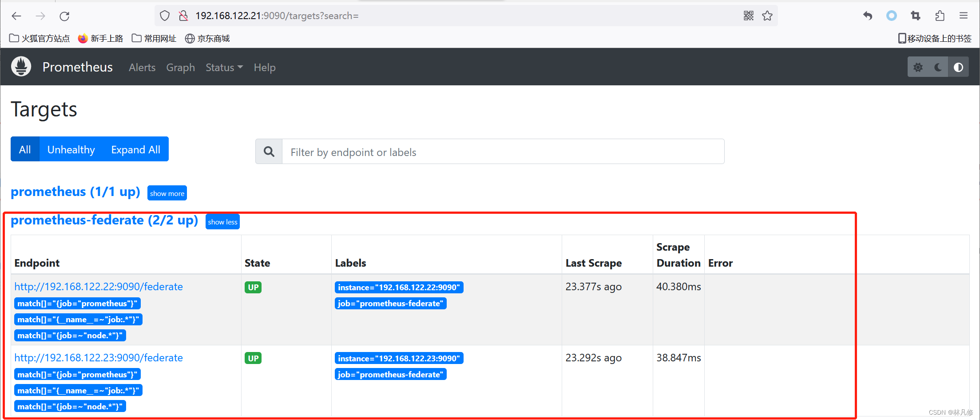The height and width of the screenshot is (420, 980).
Task: Open the QR code icon in address bar
Action: [749, 16]
